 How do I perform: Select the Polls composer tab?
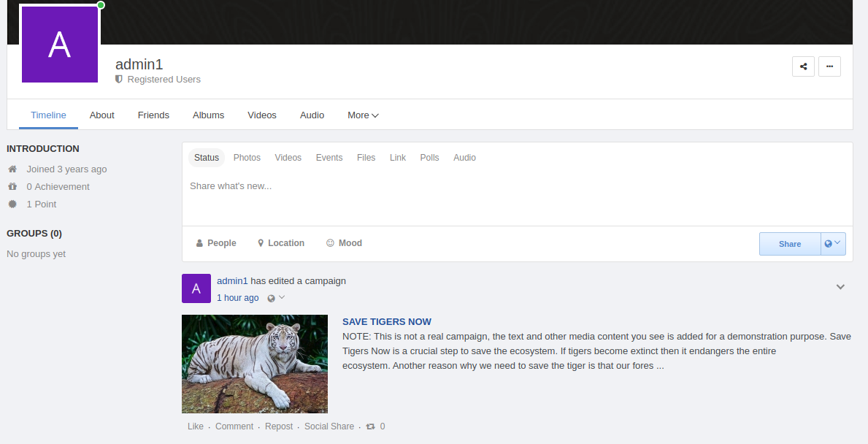pyautogui.click(x=429, y=158)
